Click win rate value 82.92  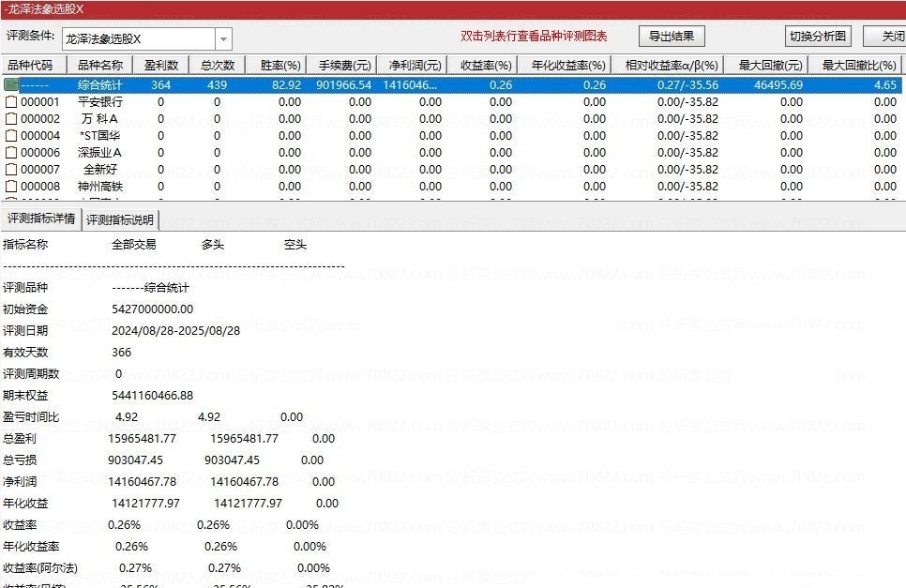pyautogui.click(x=287, y=85)
